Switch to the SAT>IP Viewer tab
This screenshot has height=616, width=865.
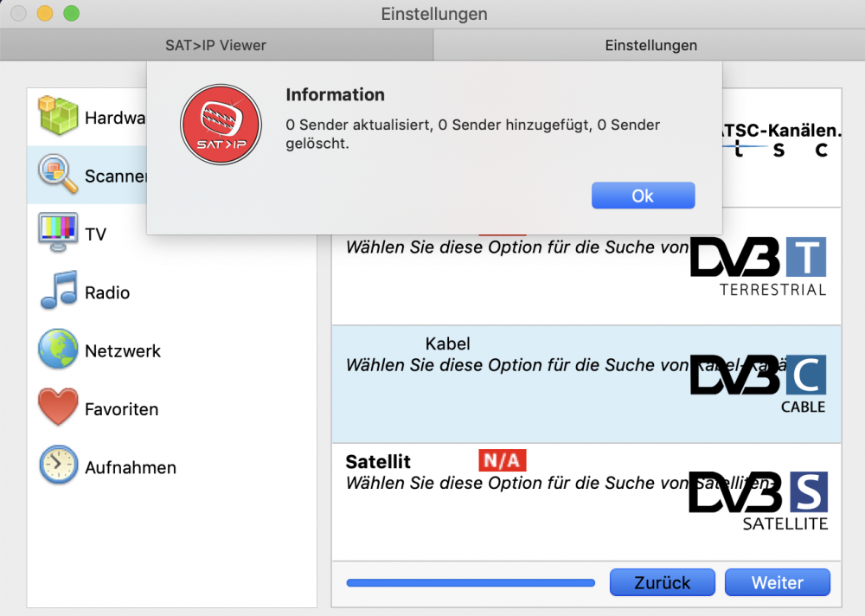click(x=216, y=45)
